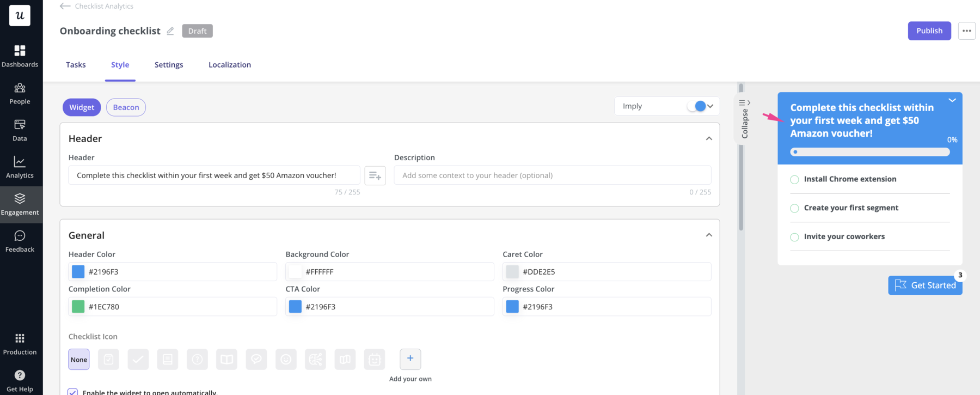Add your own checklist icon
The height and width of the screenshot is (395, 980).
pyautogui.click(x=410, y=359)
